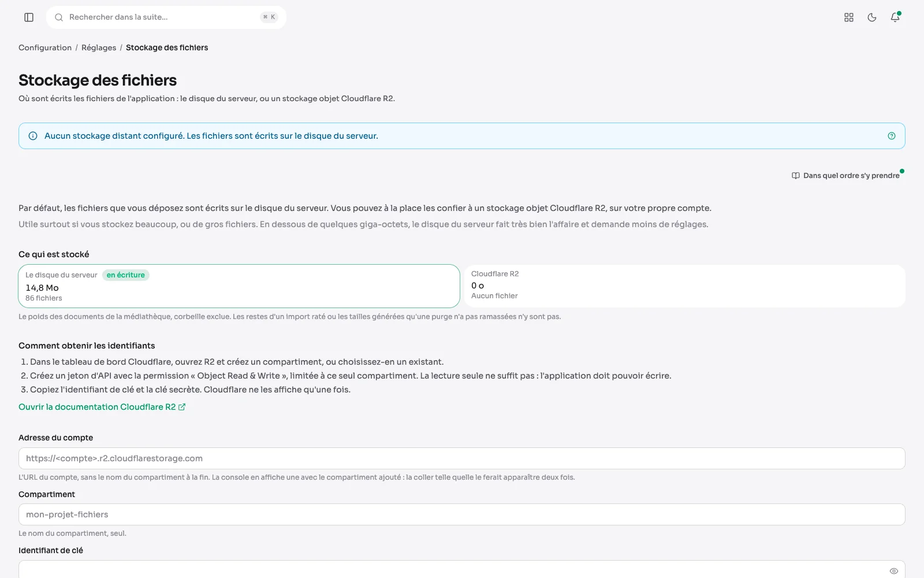Click the "86 fichiers" count
The image size is (924, 578).
(44, 298)
